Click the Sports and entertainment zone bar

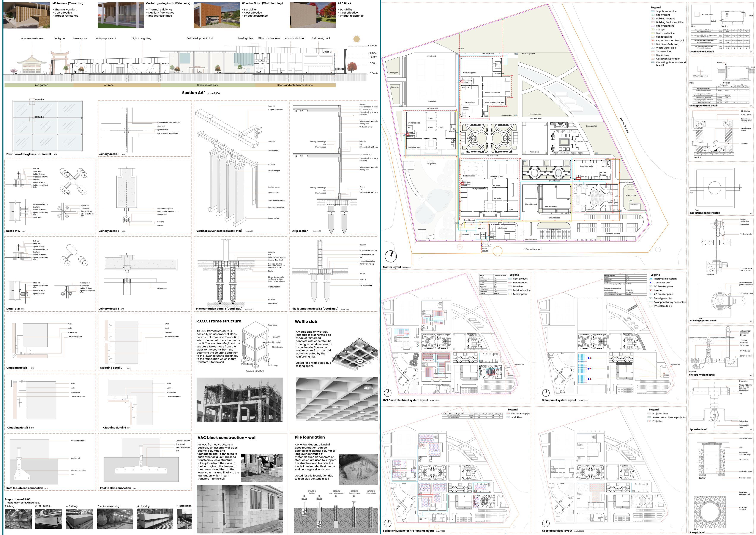pyautogui.click(x=295, y=85)
